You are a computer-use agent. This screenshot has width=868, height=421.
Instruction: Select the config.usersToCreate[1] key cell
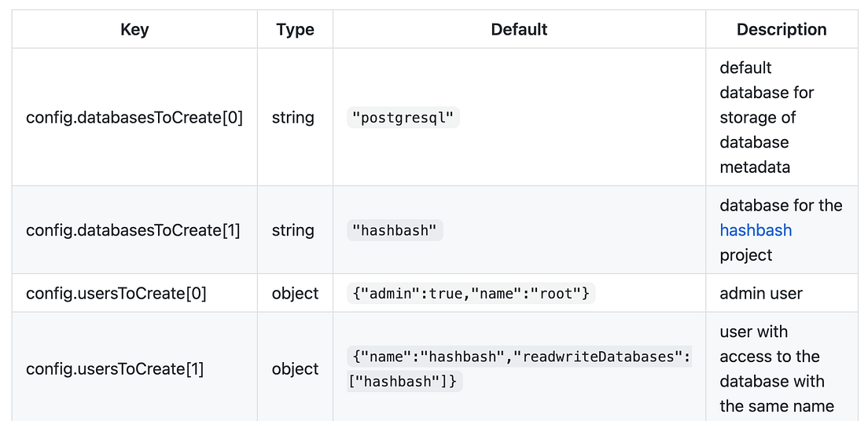pyautogui.click(x=115, y=368)
